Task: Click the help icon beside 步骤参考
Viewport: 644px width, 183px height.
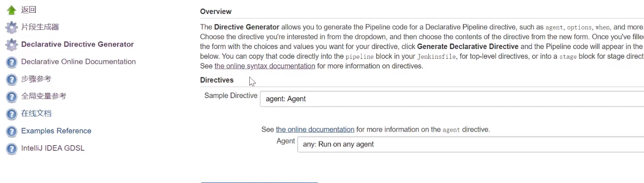Action: point(11,79)
